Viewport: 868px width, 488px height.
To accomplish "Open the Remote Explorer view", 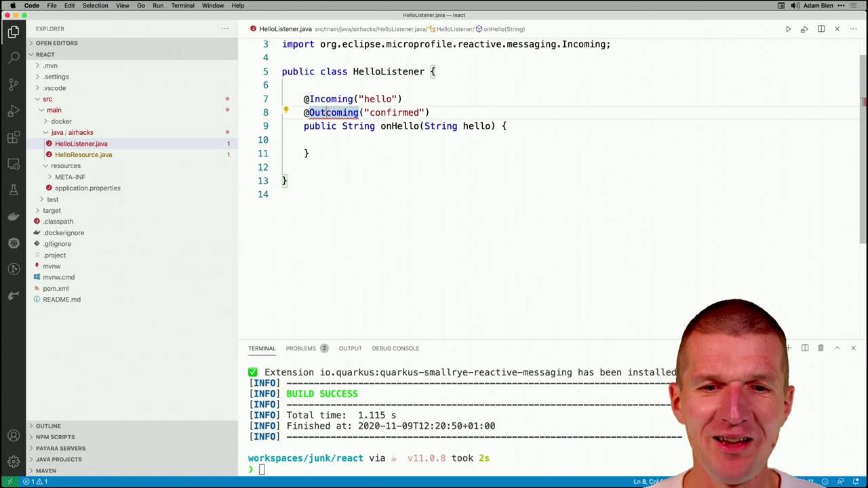I will click(x=14, y=164).
